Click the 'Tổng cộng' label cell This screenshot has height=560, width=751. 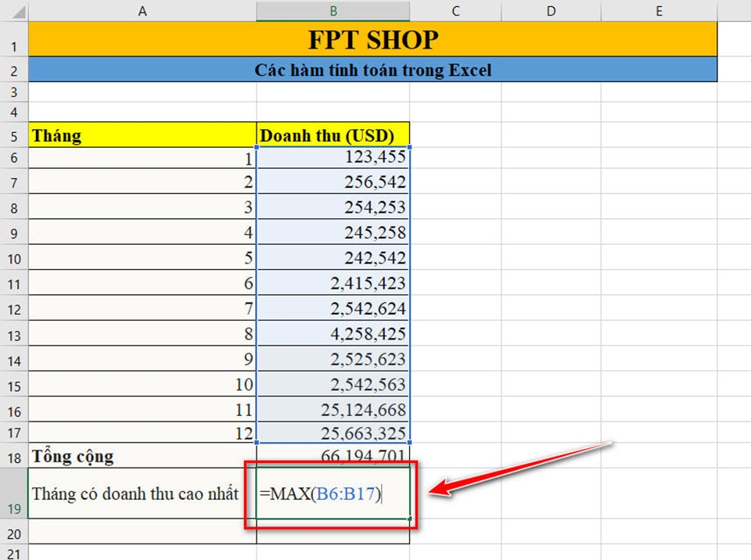tap(142, 455)
